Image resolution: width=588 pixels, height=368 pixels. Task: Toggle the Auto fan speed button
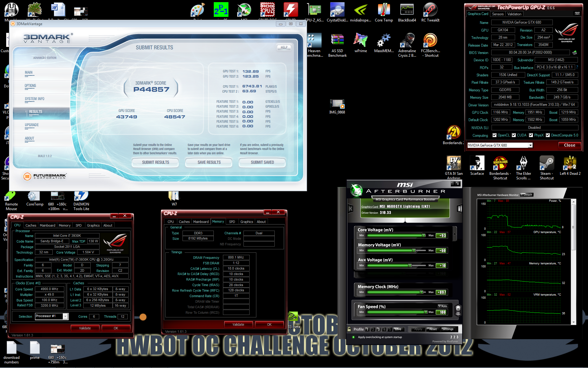(443, 306)
